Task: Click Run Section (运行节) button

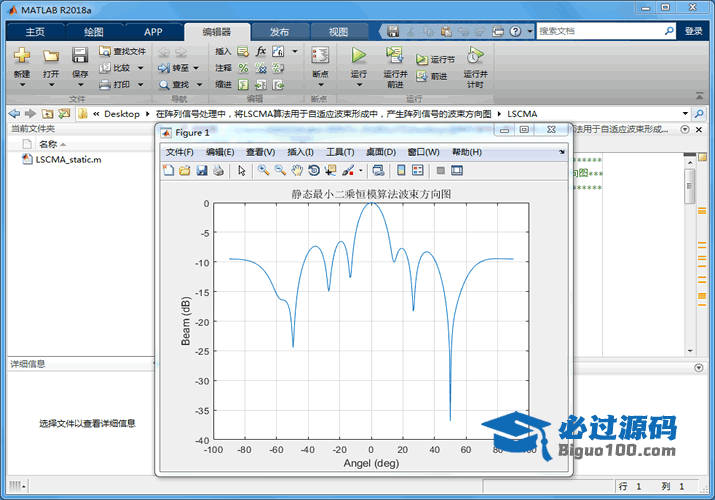Action: tap(435, 60)
